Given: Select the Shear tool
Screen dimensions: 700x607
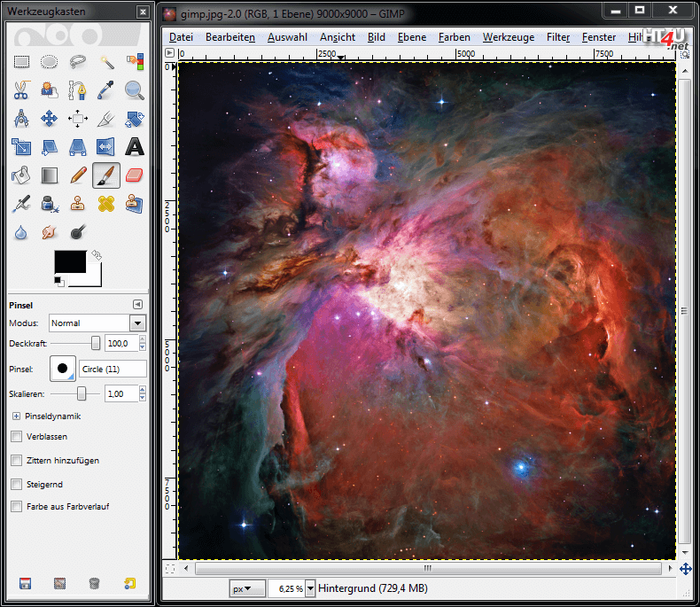Looking at the screenshot, I should [49, 147].
